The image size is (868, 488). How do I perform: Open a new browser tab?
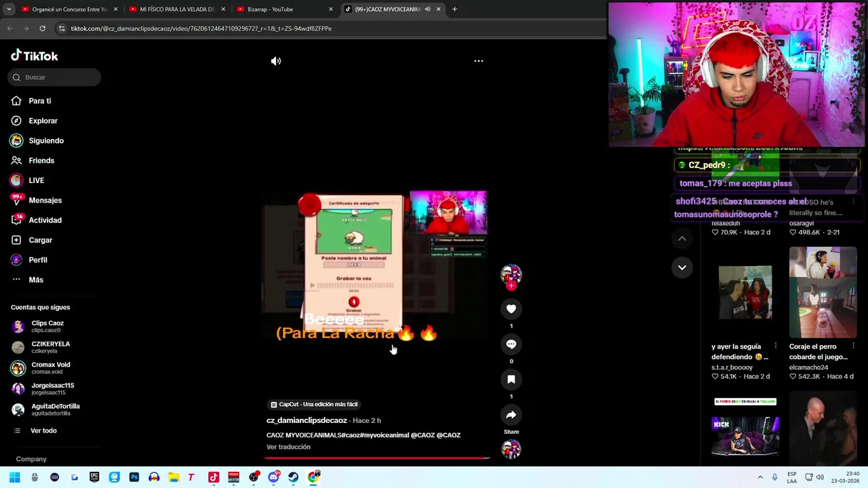click(x=454, y=9)
